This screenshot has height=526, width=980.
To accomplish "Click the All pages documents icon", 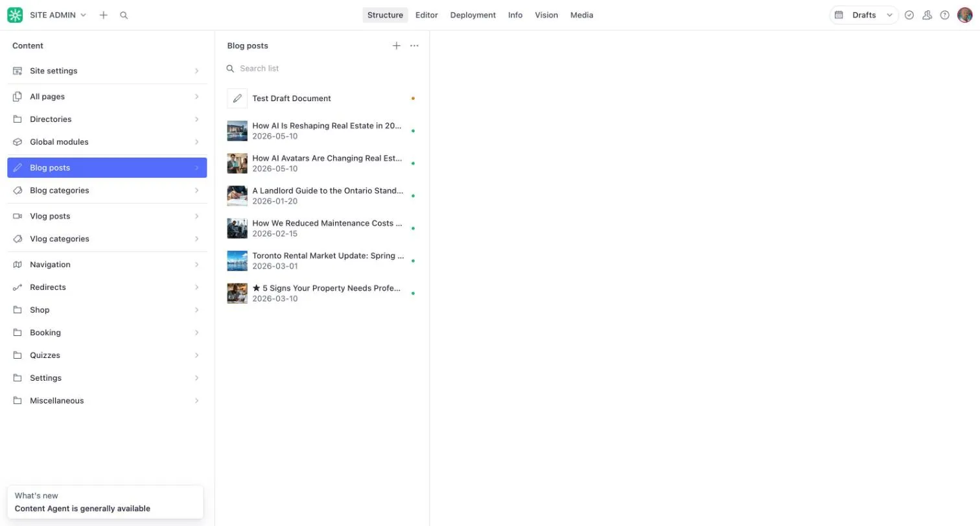I will [17, 97].
